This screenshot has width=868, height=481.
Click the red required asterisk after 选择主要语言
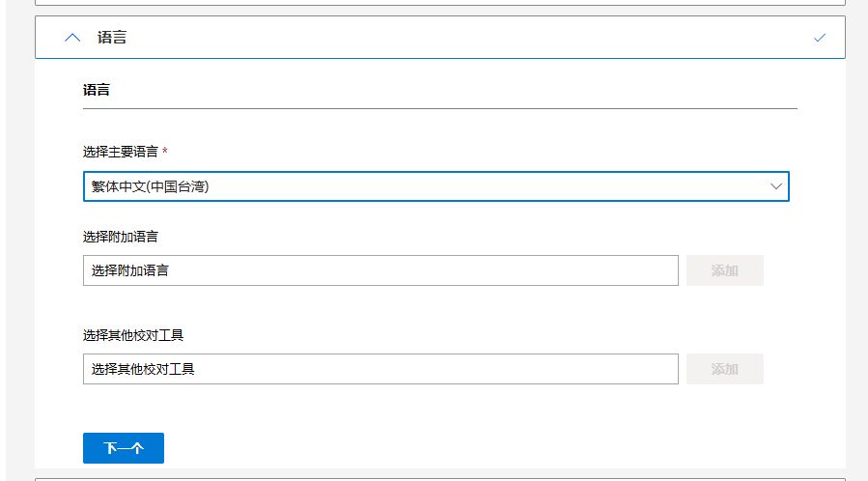165,152
